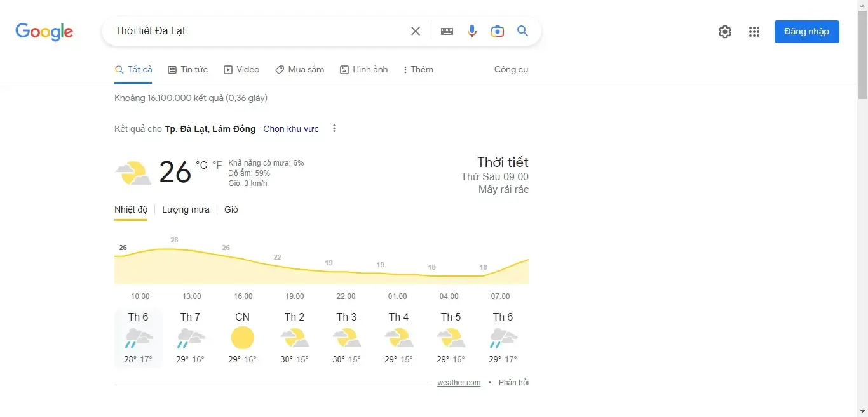View the Gió chart tab
The height and width of the screenshot is (417, 868).
(x=231, y=209)
